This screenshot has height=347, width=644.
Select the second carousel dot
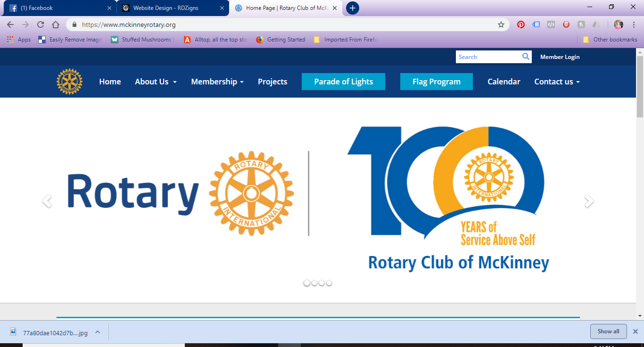coord(314,283)
